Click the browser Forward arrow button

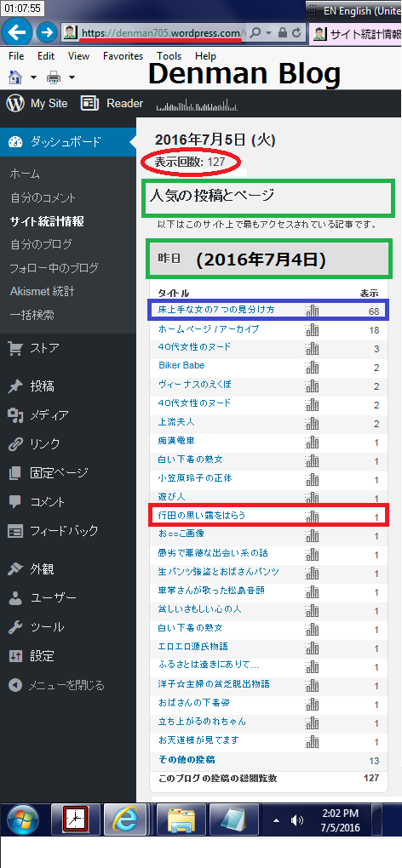46,32
